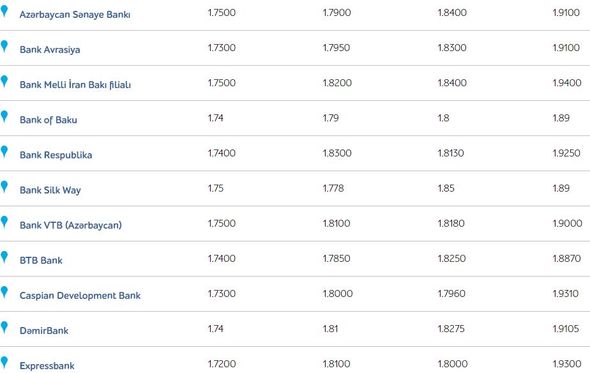Open Caspian Development Bank link
This screenshot has height=373, width=590.
(x=80, y=295)
